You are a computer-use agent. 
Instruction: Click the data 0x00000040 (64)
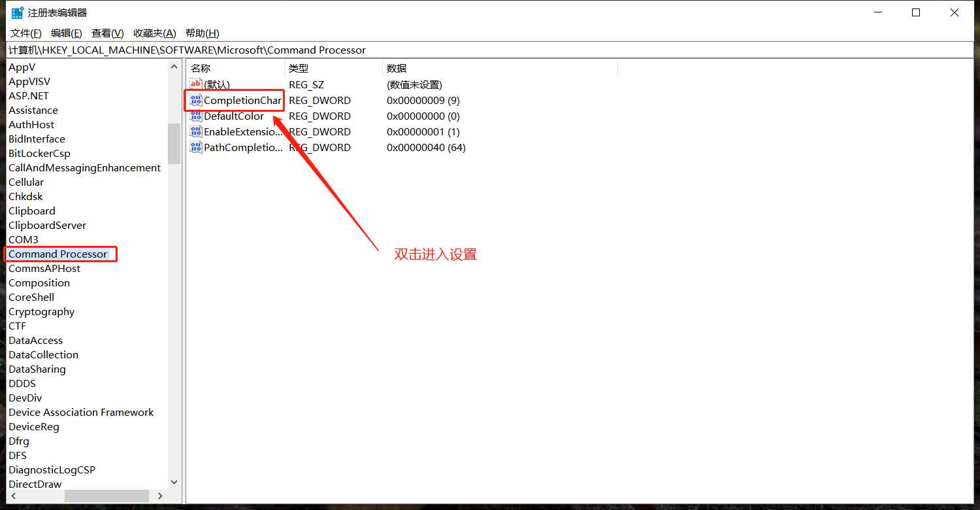pos(426,147)
